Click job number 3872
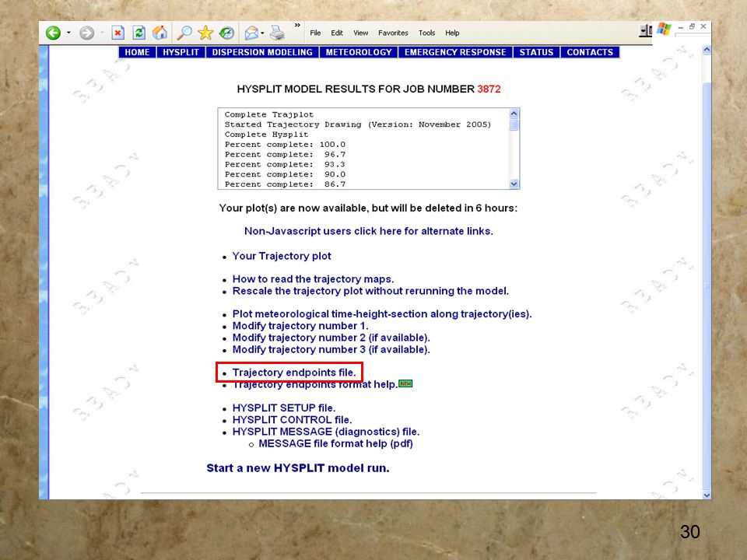747x560 pixels. [x=489, y=89]
